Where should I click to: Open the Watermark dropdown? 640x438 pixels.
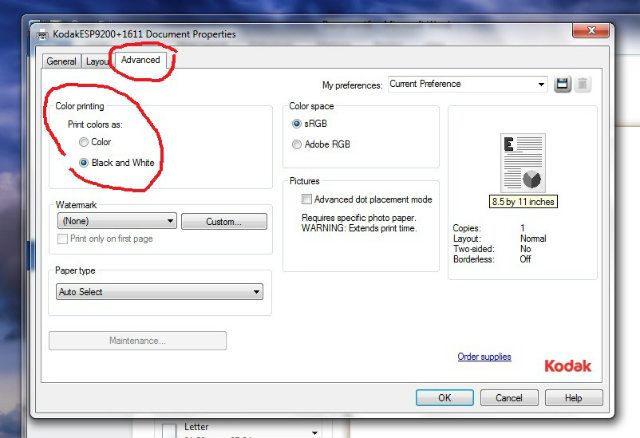click(117, 221)
